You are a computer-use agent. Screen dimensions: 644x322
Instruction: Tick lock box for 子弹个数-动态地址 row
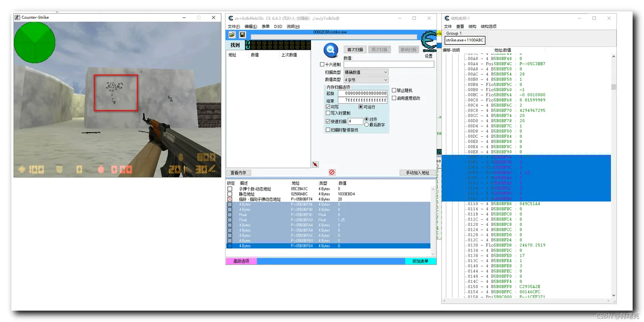pyautogui.click(x=230, y=189)
